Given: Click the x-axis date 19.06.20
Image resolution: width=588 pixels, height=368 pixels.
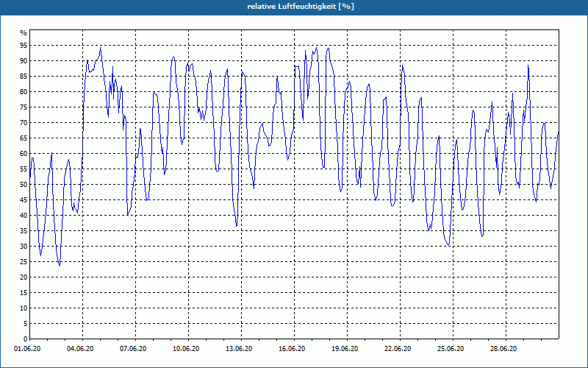Looking at the screenshot, I should [345, 349].
